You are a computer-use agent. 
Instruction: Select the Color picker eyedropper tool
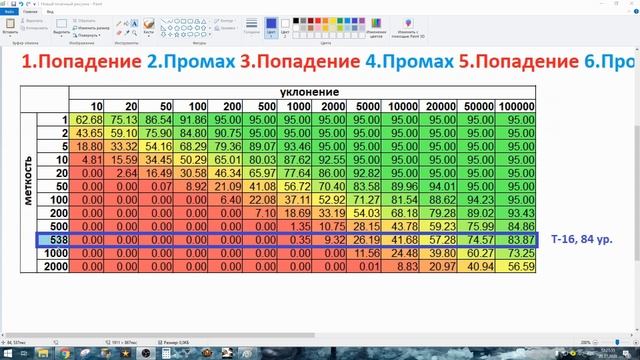127,33
